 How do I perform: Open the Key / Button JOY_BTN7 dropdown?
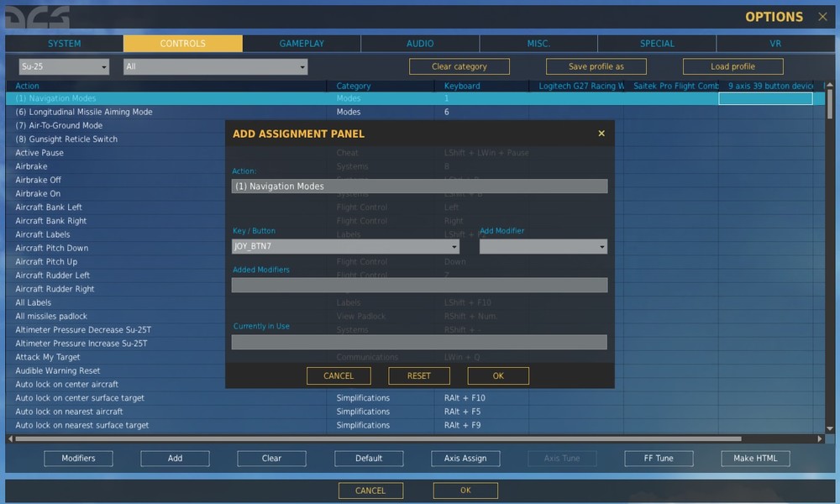345,246
